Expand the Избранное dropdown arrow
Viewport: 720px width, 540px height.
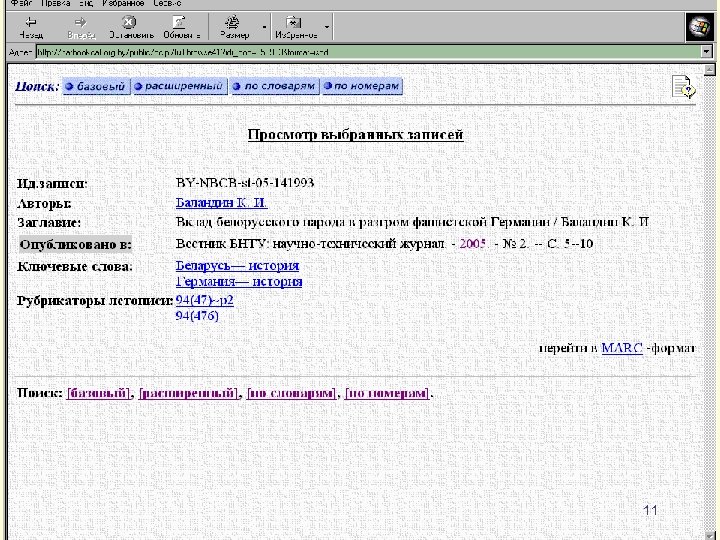[x=326, y=27]
